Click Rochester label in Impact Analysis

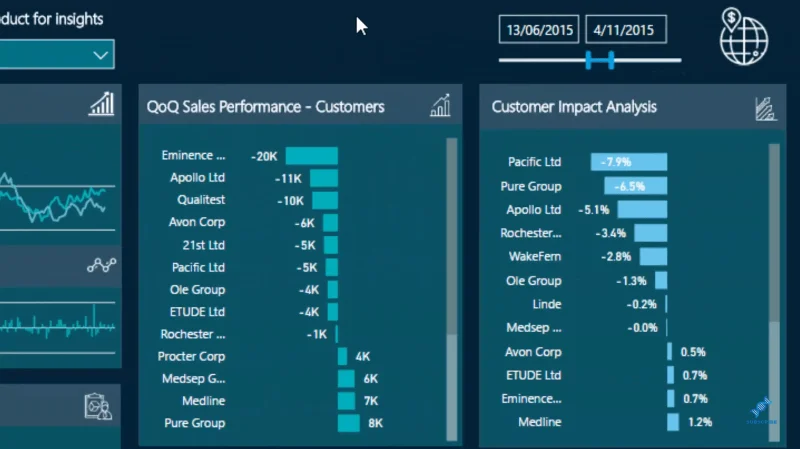531,233
